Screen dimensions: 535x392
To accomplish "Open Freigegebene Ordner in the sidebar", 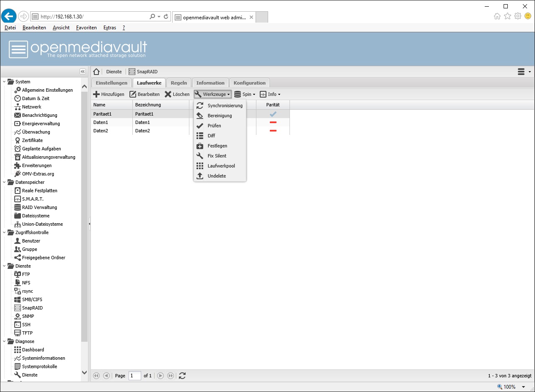I will (44, 258).
